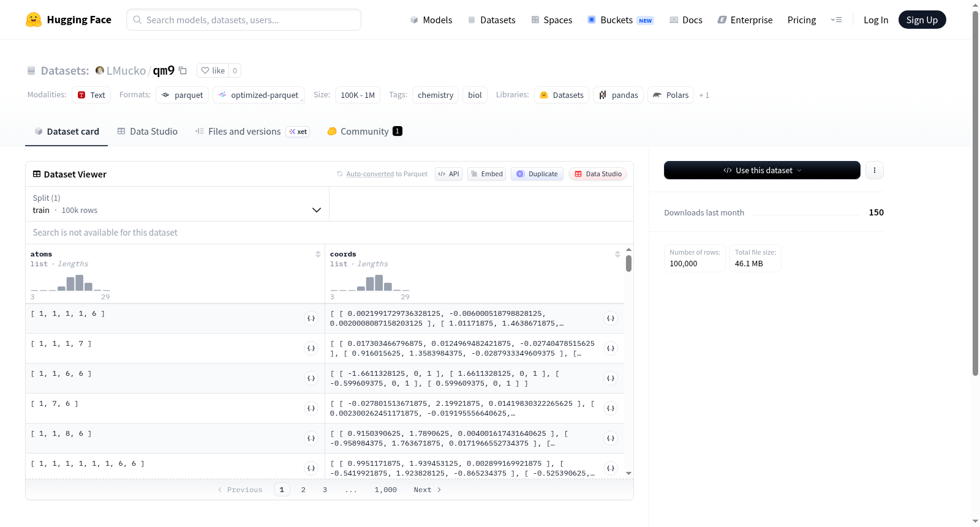This screenshot has height=527, width=980.
Task: Go to the Pricing page
Action: tap(802, 20)
